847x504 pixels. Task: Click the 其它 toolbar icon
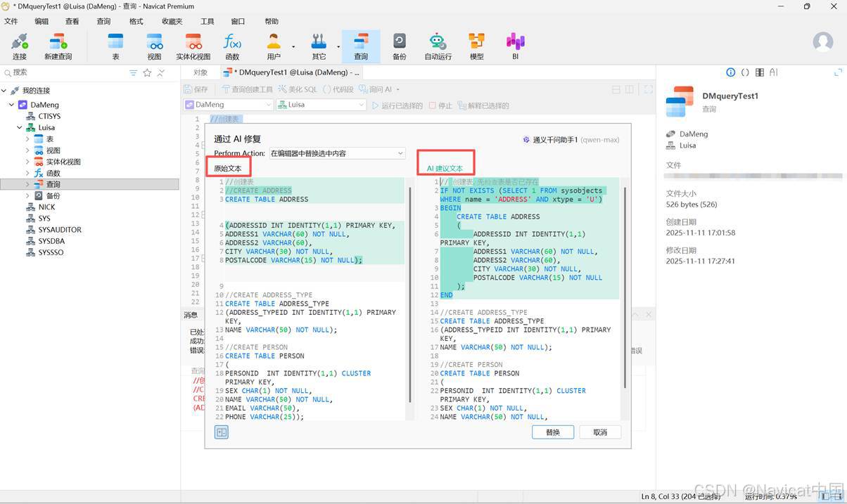(319, 46)
